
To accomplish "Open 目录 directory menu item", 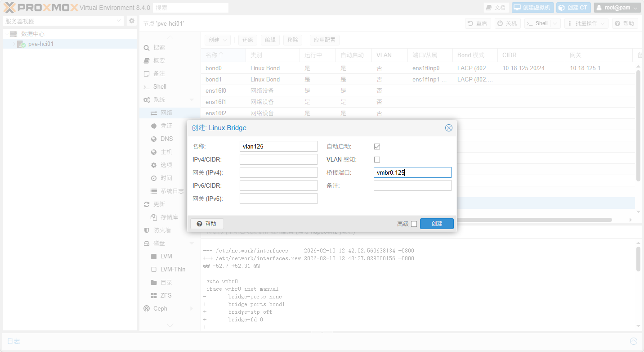I will (x=169, y=282).
